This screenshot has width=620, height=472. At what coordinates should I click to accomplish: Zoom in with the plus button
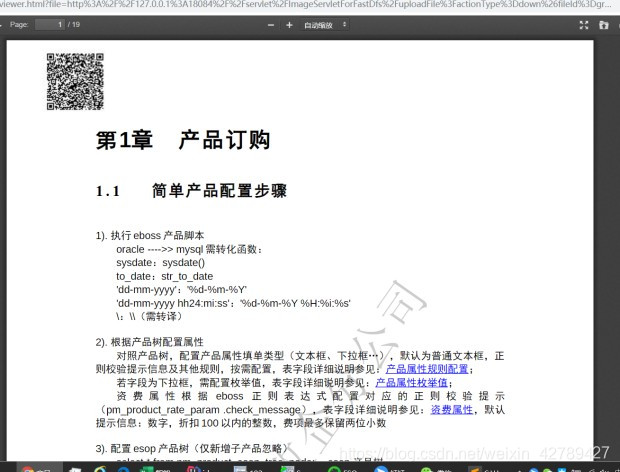[289, 25]
